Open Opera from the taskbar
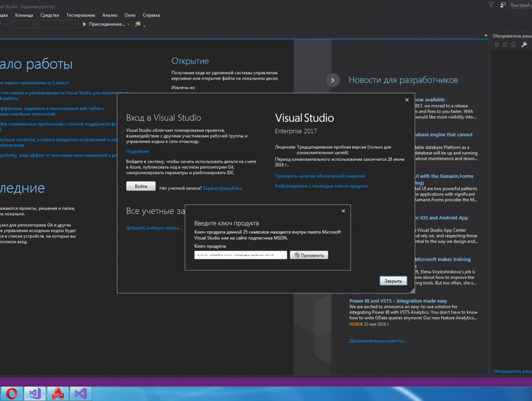The image size is (532, 401). click(12, 394)
